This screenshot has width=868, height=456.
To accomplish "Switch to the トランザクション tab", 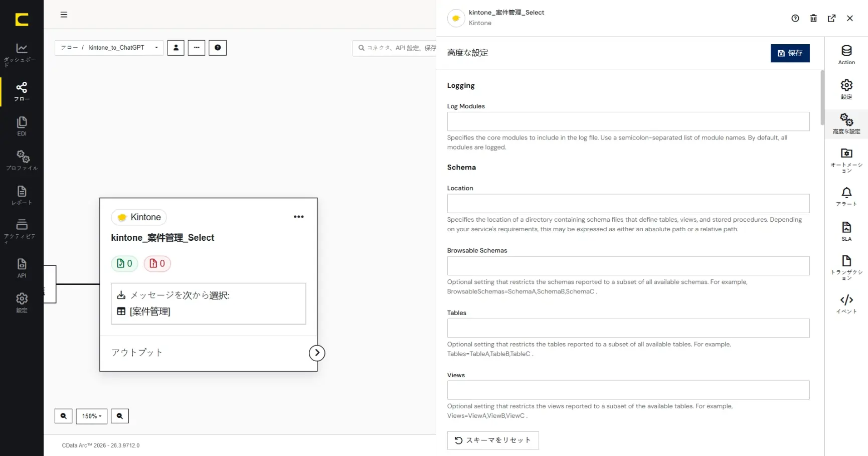I will point(846,267).
